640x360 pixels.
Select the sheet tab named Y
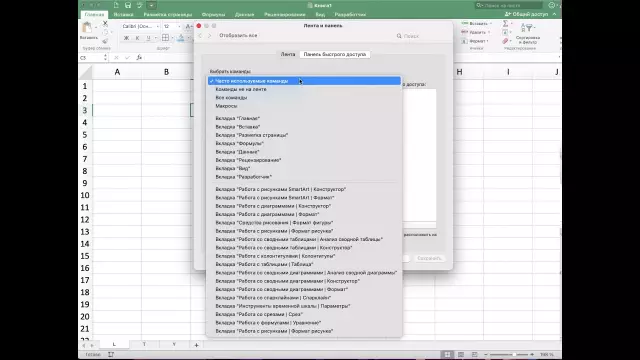174,344
